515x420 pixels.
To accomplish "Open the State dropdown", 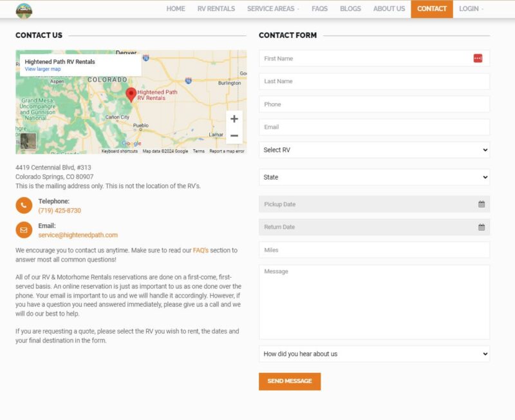I will click(373, 177).
